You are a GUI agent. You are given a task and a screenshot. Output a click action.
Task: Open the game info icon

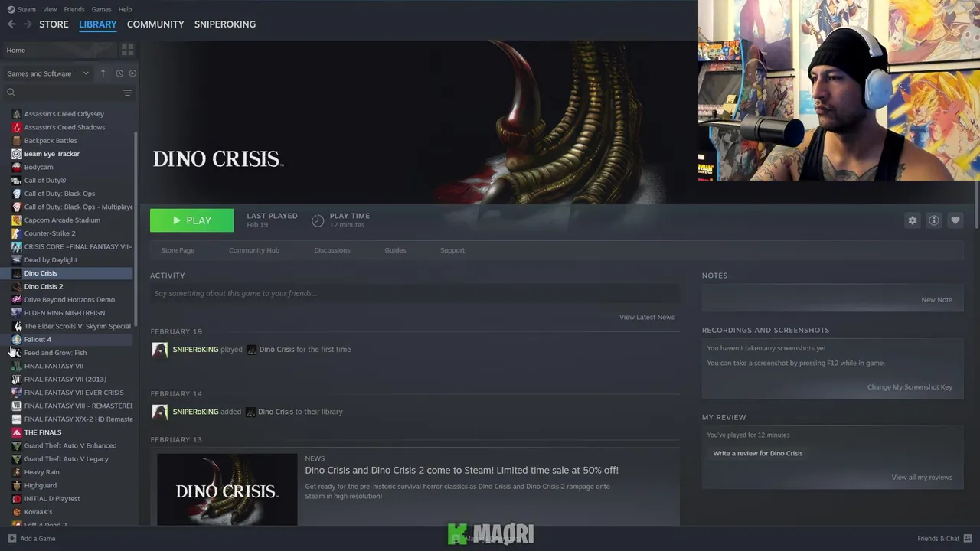pyautogui.click(x=934, y=220)
